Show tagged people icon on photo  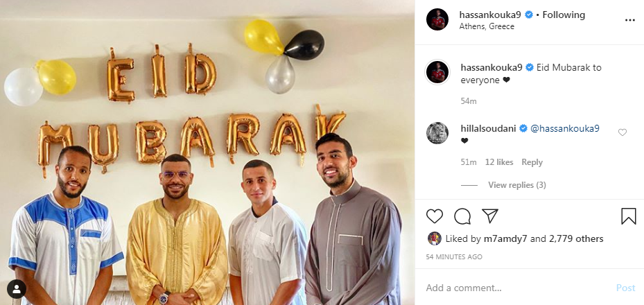pyautogui.click(x=17, y=289)
